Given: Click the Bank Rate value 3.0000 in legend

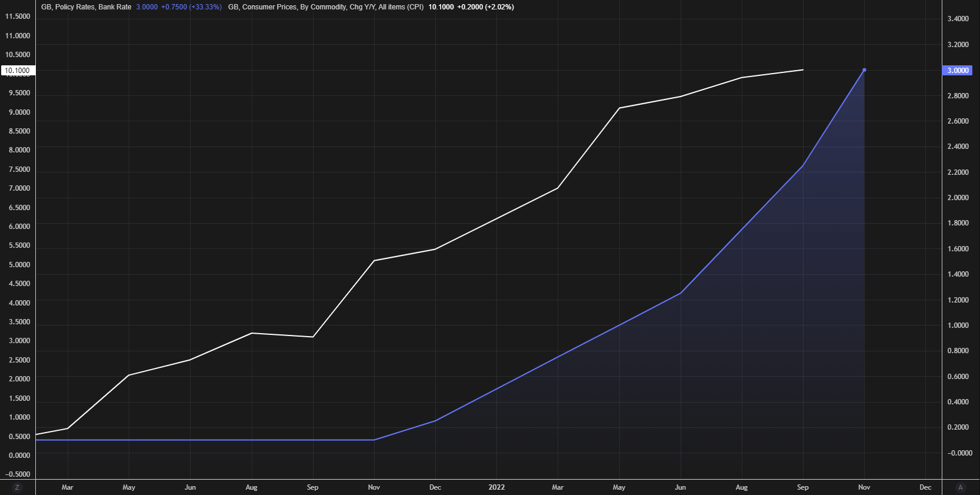Looking at the screenshot, I should click(147, 7).
